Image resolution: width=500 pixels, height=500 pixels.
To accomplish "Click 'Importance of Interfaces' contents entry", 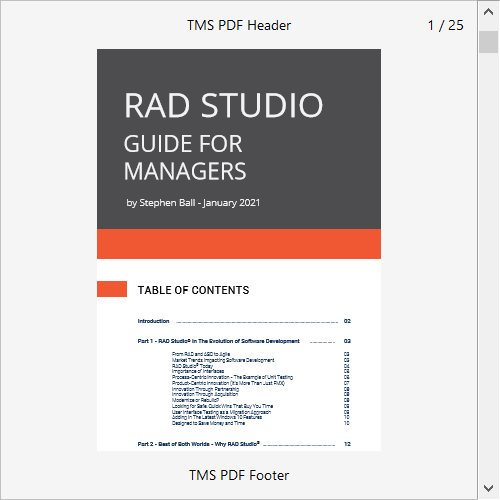I will 198,371.
